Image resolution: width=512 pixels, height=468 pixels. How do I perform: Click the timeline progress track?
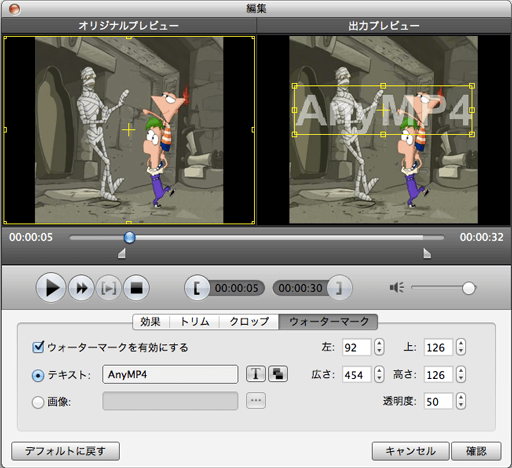coord(257,237)
